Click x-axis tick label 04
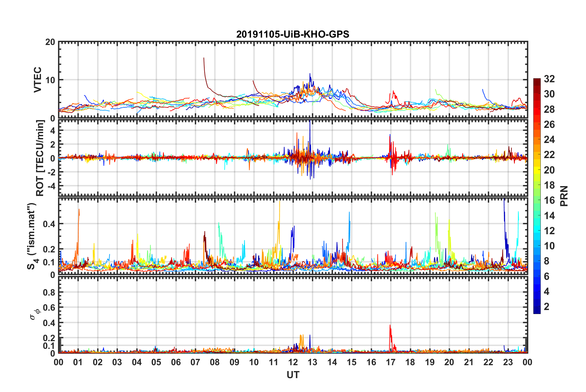Screen dimensions: 586x392 [137, 362]
